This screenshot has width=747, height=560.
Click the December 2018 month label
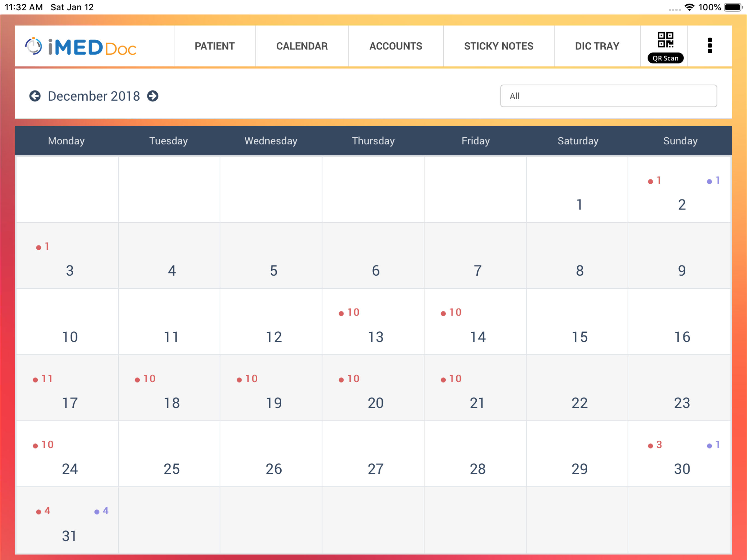tap(94, 96)
